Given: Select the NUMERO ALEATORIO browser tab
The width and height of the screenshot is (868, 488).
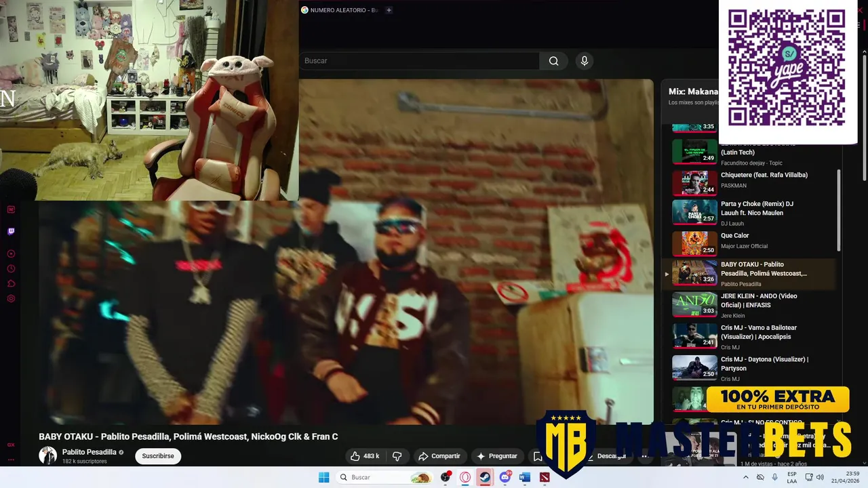Looking at the screenshot, I should coord(340,10).
